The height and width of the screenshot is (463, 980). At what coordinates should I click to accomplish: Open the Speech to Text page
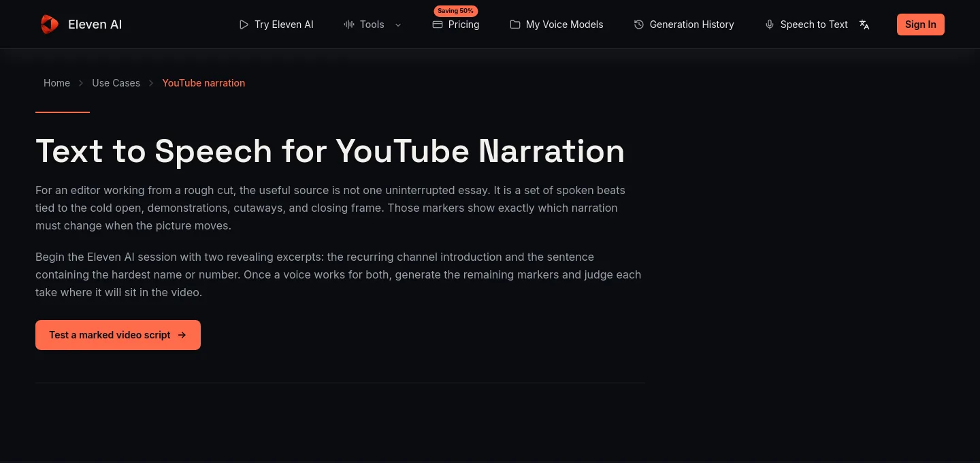pyautogui.click(x=806, y=25)
